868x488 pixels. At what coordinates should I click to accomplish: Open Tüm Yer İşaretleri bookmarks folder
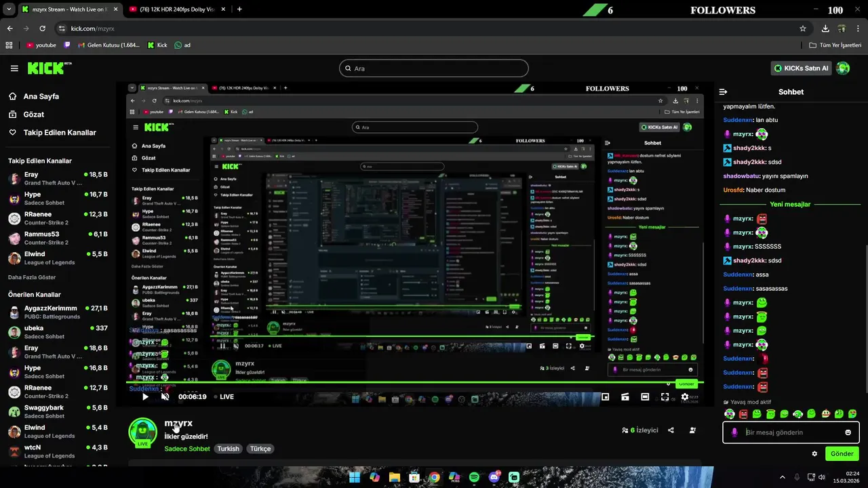pyautogui.click(x=835, y=45)
